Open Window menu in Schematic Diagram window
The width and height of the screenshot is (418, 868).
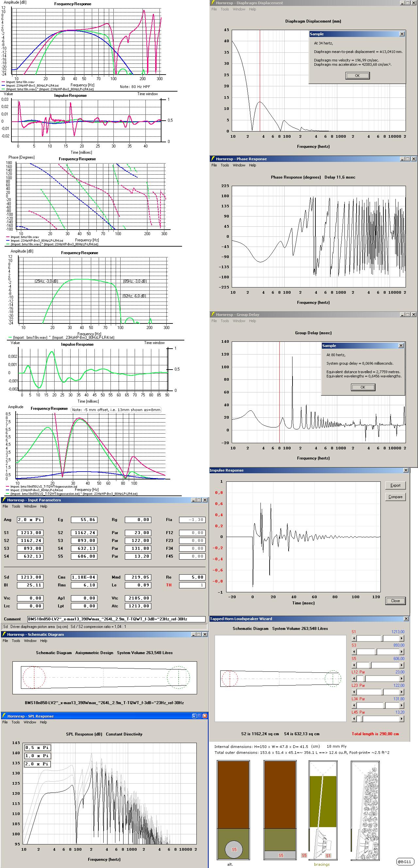(30, 641)
